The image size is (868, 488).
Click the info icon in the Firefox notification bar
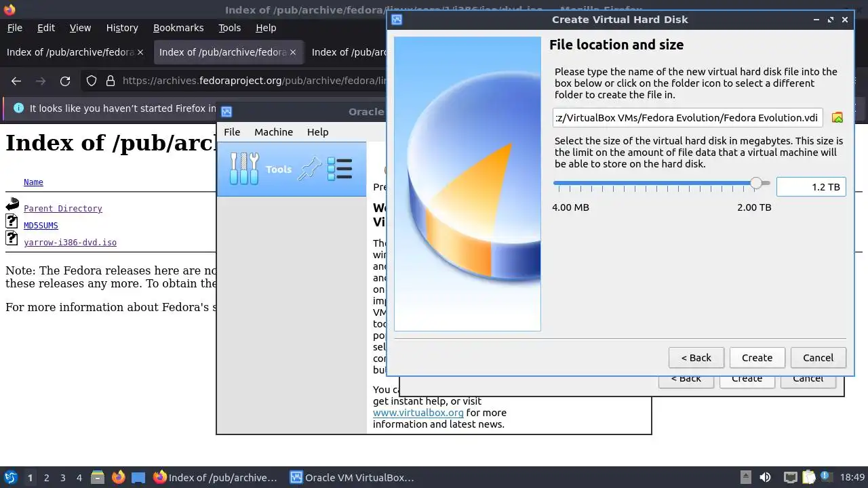pyautogui.click(x=18, y=108)
